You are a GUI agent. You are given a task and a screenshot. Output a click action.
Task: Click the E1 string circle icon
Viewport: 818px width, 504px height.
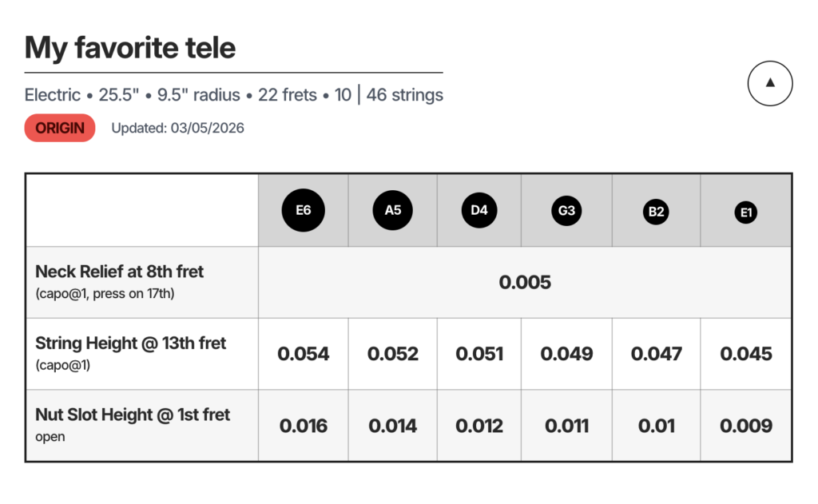(x=746, y=212)
